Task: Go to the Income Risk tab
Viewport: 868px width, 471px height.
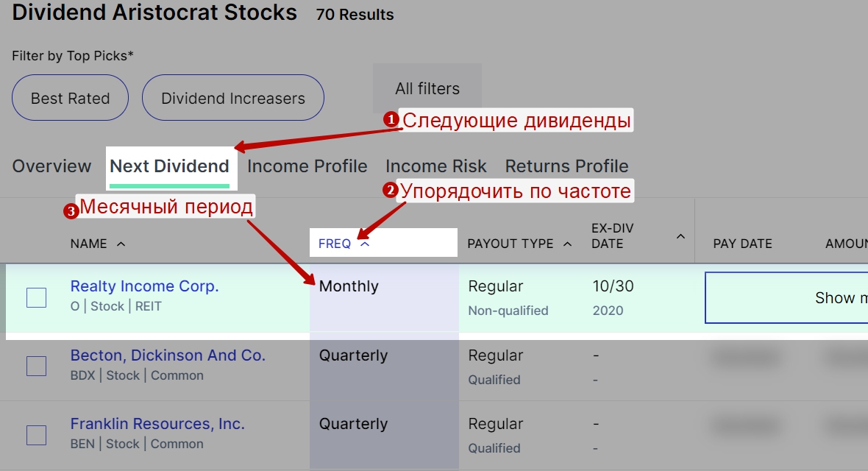Action: coord(436,166)
